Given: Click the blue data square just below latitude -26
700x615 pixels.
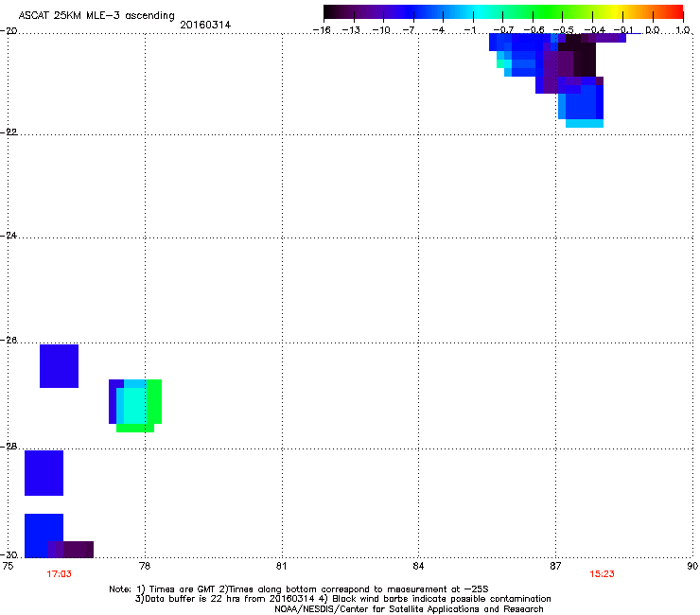Looking at the screenshot, I should tap(59, 366).
